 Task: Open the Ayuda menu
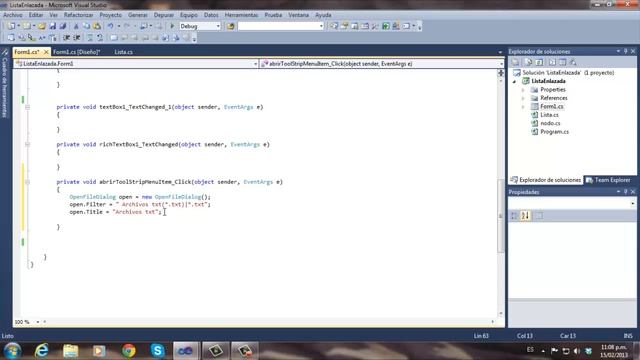(x=323, y=15)
